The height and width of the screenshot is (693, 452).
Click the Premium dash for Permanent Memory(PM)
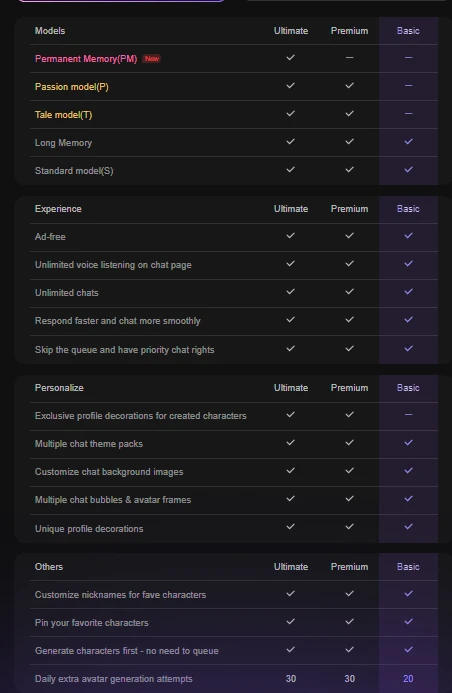[349, 57]
